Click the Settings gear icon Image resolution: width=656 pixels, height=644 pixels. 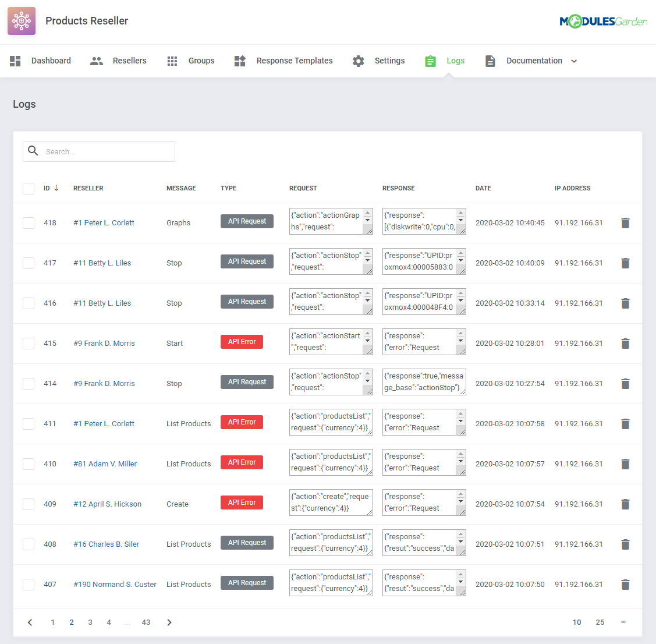point(358,61)
